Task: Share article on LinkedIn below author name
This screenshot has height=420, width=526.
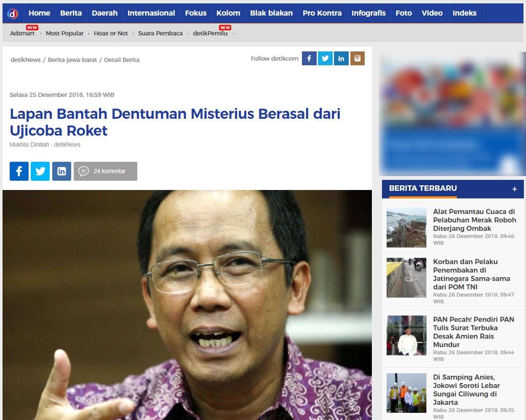Action: [61, 171]
